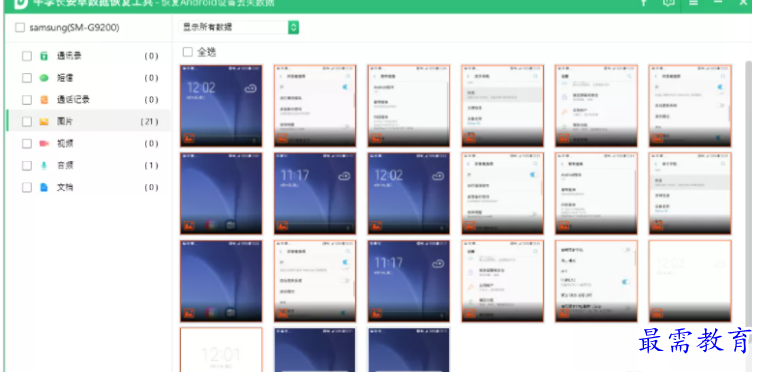This screenshot has width=760, height=372.
Task: Click the green Messages (短信) bubble icon
Action: pos(44,78)
